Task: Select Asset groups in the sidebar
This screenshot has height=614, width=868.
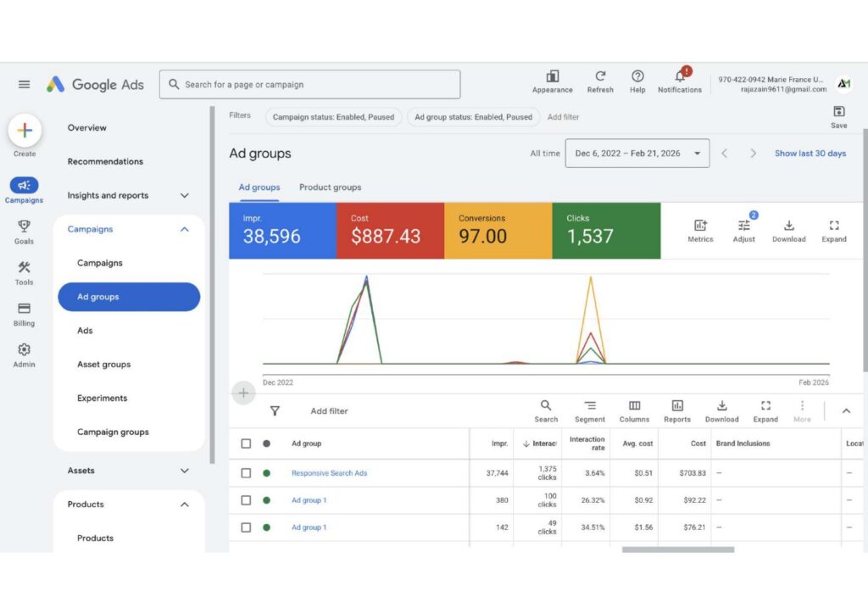Action: [104, 365]
